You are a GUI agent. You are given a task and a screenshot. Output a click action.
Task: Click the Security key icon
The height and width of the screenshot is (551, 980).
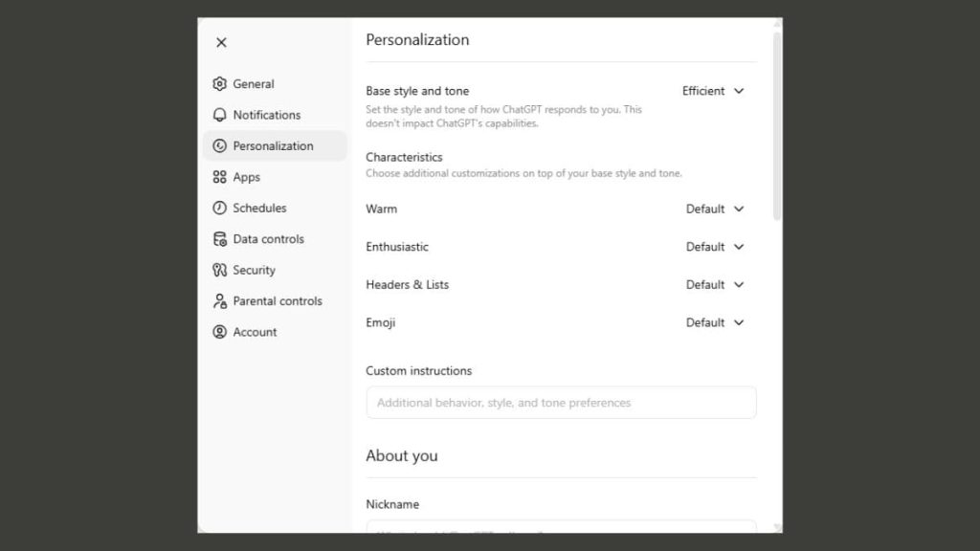(220, 270)
